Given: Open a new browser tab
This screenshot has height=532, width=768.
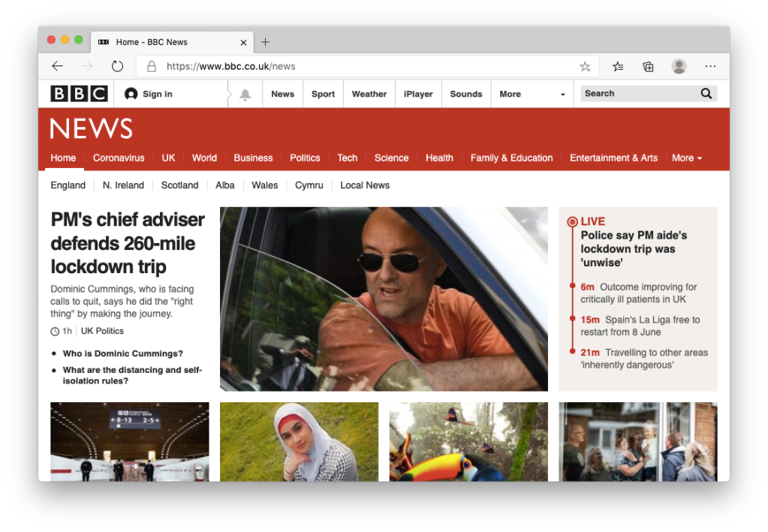Looking at the screenshot, I should (265, 42).
